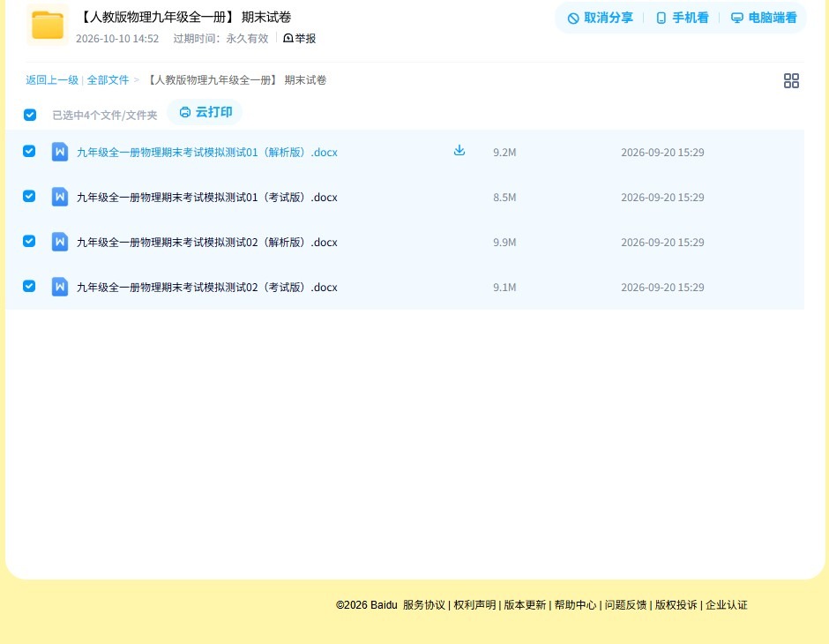Open the 企业认证 footer link

tap(727, 605)
